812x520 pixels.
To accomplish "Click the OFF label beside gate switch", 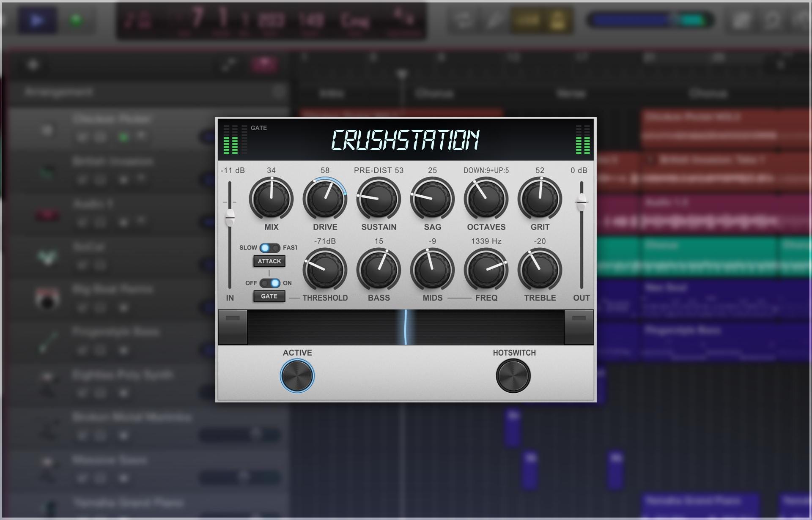I will pos(251,283).
